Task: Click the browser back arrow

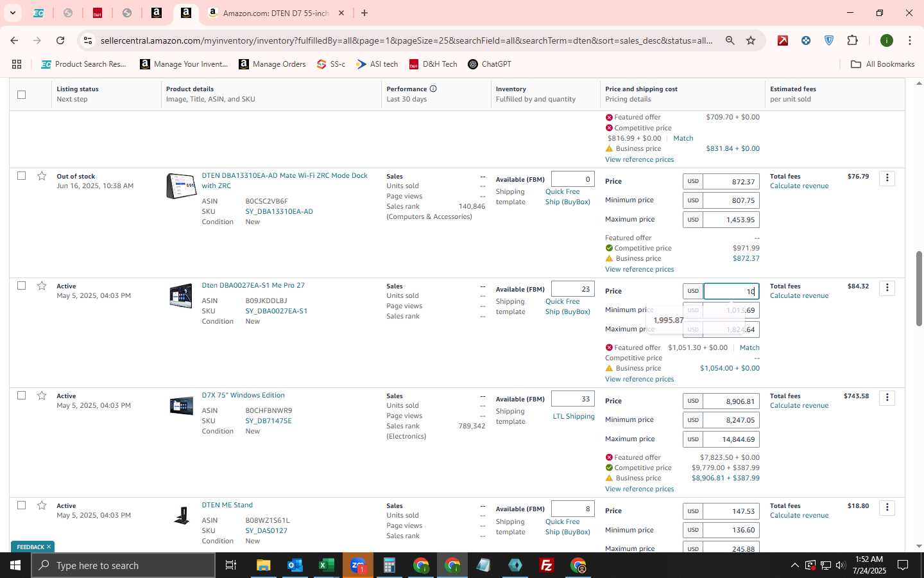Action: (x=14, y=40)
